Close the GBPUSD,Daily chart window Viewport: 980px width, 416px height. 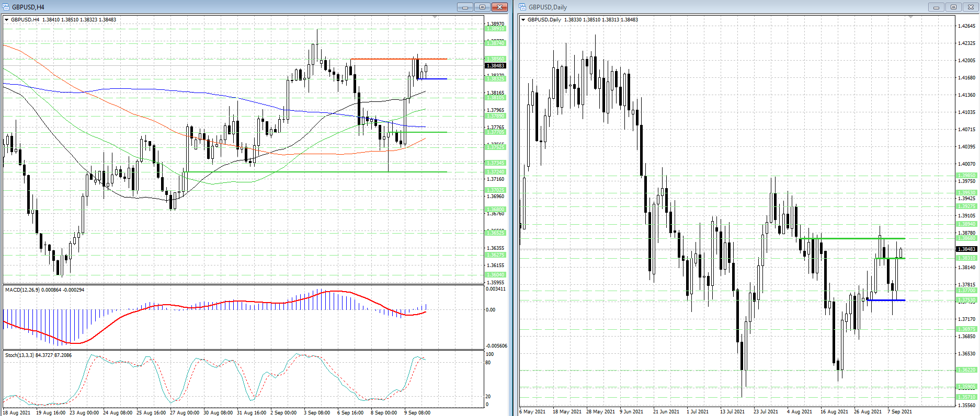point(971,7)
